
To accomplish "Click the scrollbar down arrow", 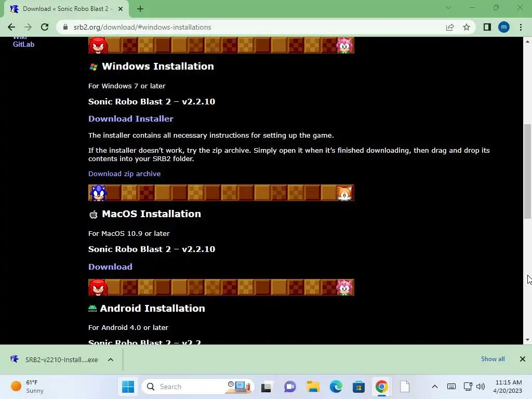I will click(x=527, y=340).
